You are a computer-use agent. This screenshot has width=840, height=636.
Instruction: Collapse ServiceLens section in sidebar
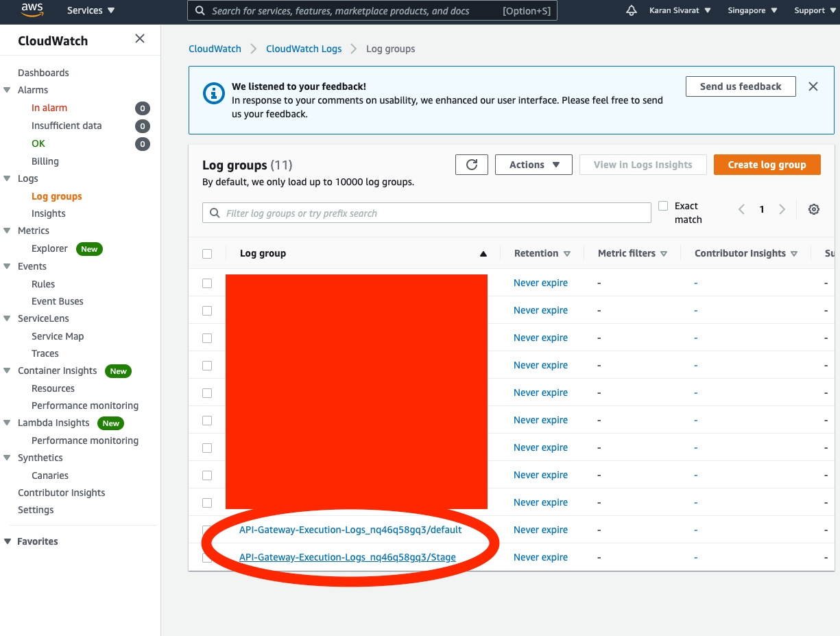[7, 318]
